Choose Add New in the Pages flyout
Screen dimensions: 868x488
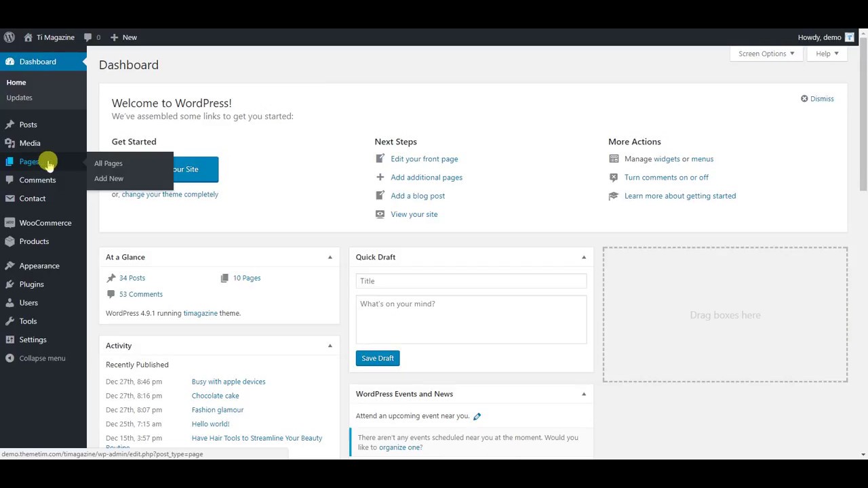108,178
